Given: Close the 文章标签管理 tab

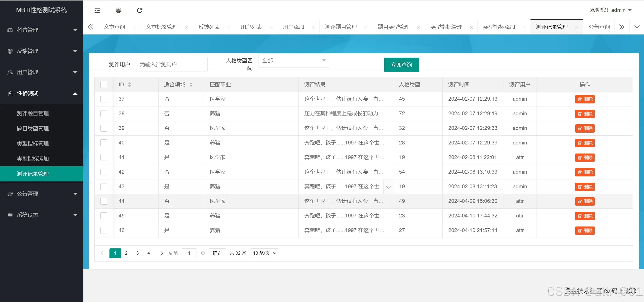Looking at the screenshot, I should [x=187, y=27].
